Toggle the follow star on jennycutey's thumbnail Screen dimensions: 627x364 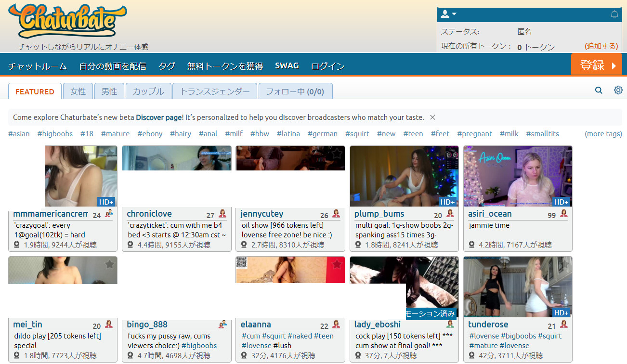pyautogui.click(x=337, y=154)
